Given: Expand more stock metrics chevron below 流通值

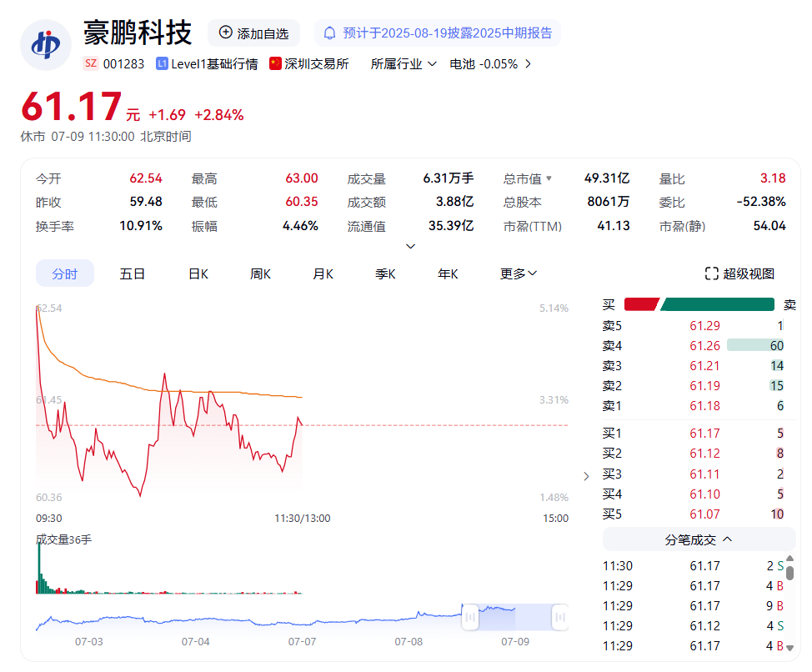Looking at the screenshot, I should click(x=410, y=246).
